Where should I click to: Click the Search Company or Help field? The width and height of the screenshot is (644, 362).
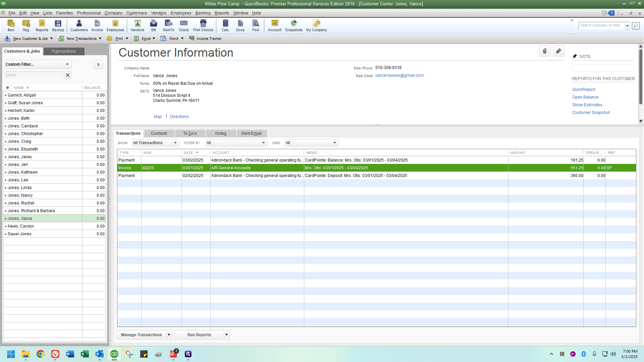pyautogui.click(x=602, y=25)
